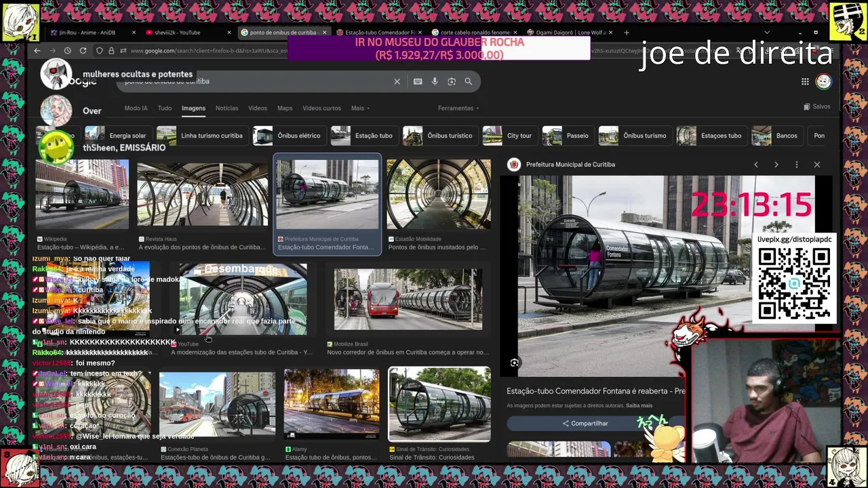The height and width of the screenshot is (488, 868).
Task: Close the corte cabelo ronaldo tab
Action: click(x=515, y=33)
